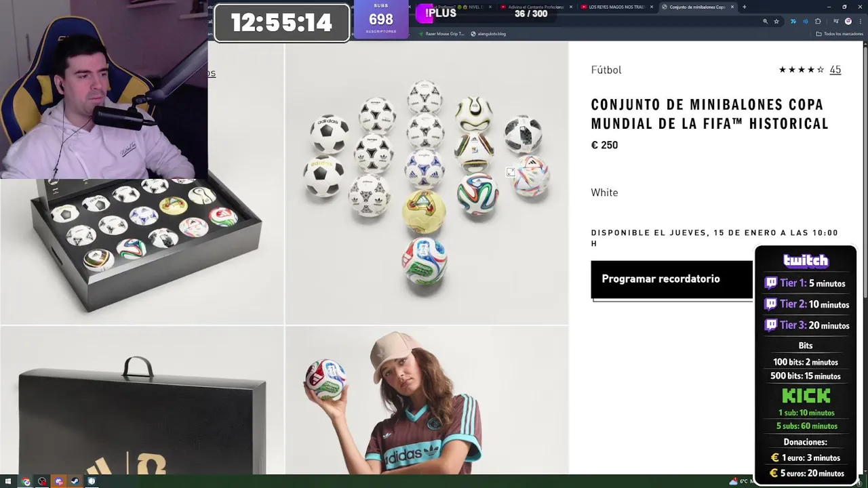Open a new browser tab with plus button
Image resolution: width=868 pixels, height=488 pixels.
(x=744, y=7)
